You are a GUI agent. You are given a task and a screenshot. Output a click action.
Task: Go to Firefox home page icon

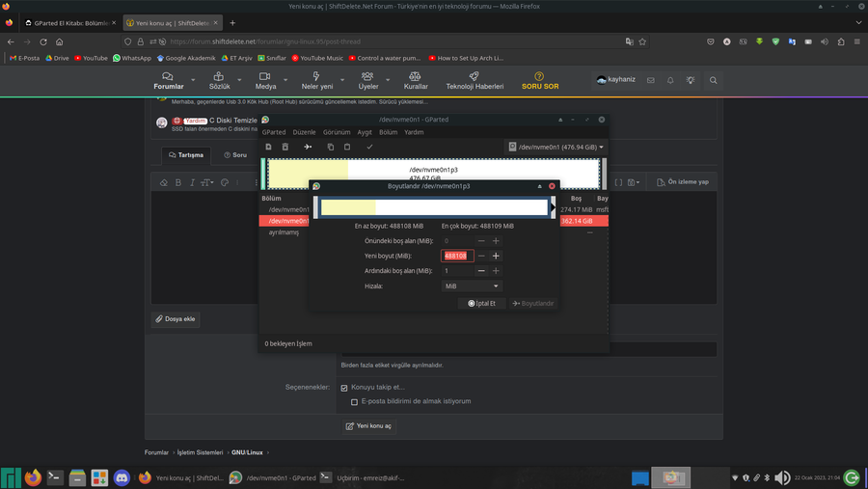(x=59, y=41)
